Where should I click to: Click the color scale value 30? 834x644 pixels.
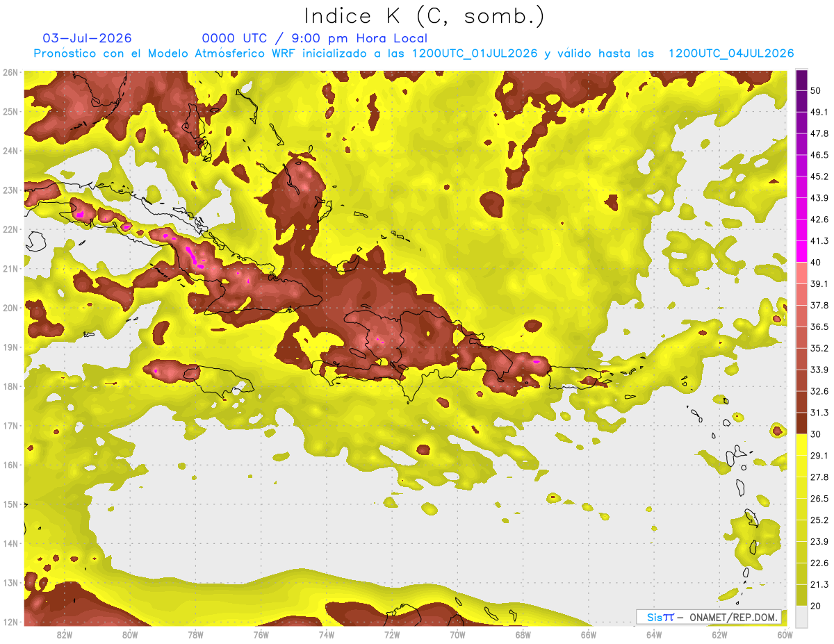816,434
